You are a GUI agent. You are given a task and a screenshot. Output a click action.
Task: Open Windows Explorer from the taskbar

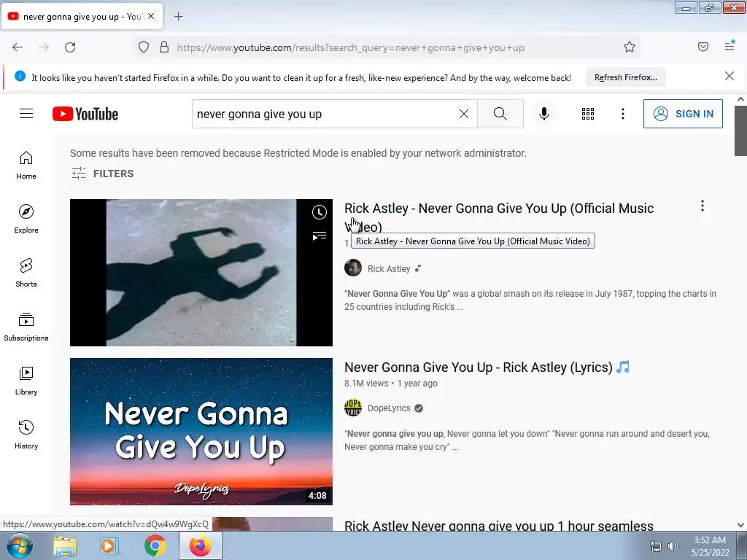click(x=65, y=545)
